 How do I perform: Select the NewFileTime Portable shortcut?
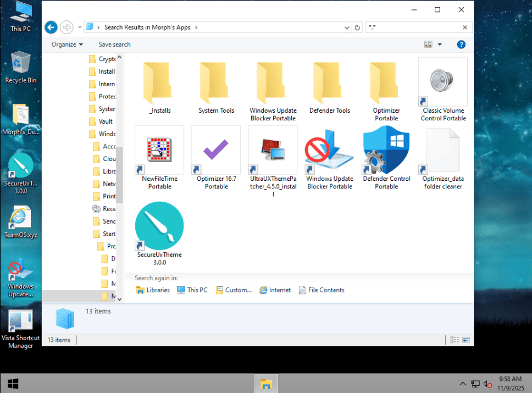pos(159,158)
